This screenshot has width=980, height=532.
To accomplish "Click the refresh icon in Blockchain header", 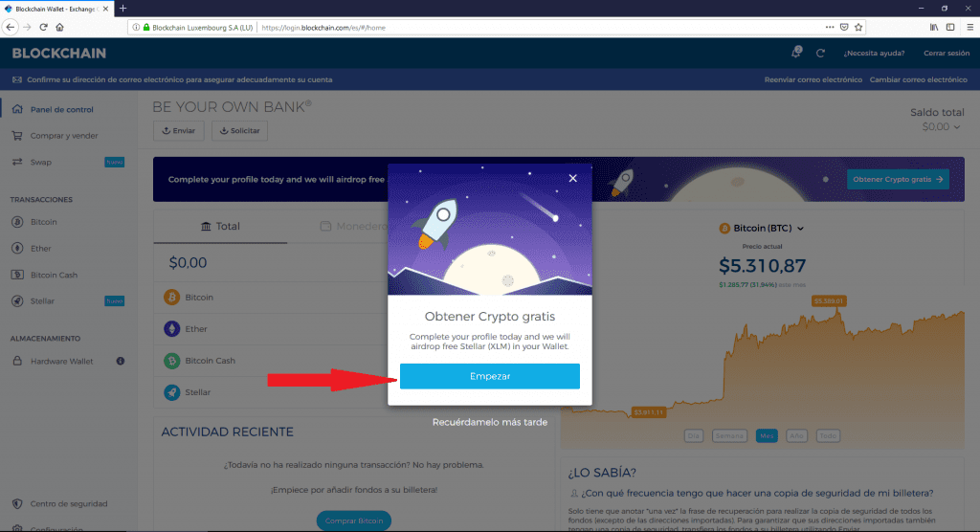I will 820,54.
